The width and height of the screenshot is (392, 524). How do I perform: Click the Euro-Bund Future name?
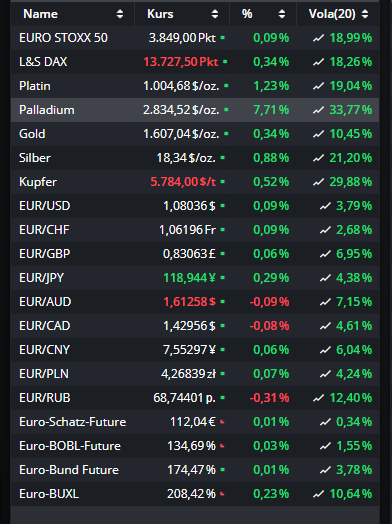[69, 470]
